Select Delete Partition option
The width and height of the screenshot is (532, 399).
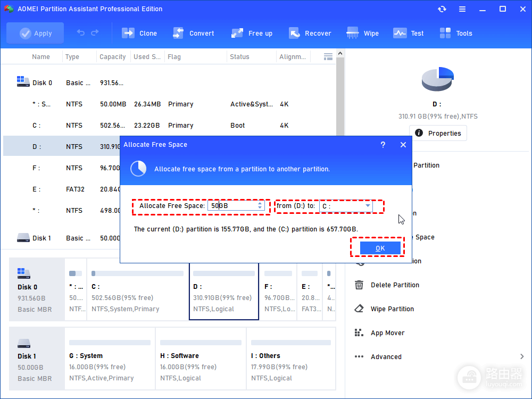[395, 285]
